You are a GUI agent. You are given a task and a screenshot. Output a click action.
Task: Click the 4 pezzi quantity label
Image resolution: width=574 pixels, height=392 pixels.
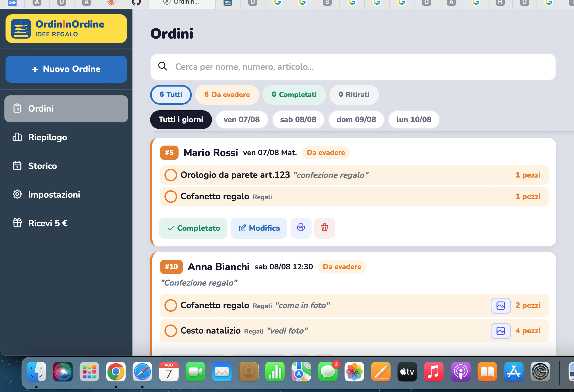click(528, 331)
